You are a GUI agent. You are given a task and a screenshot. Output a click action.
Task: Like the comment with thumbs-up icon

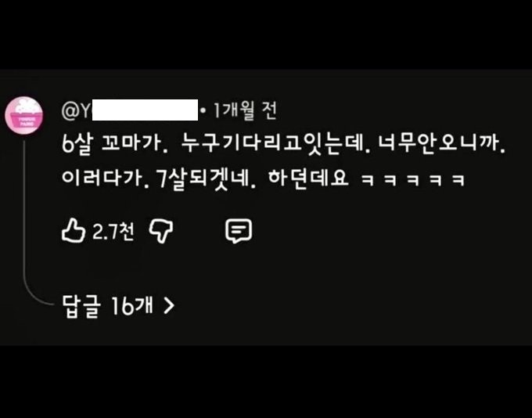coord(74,231)
